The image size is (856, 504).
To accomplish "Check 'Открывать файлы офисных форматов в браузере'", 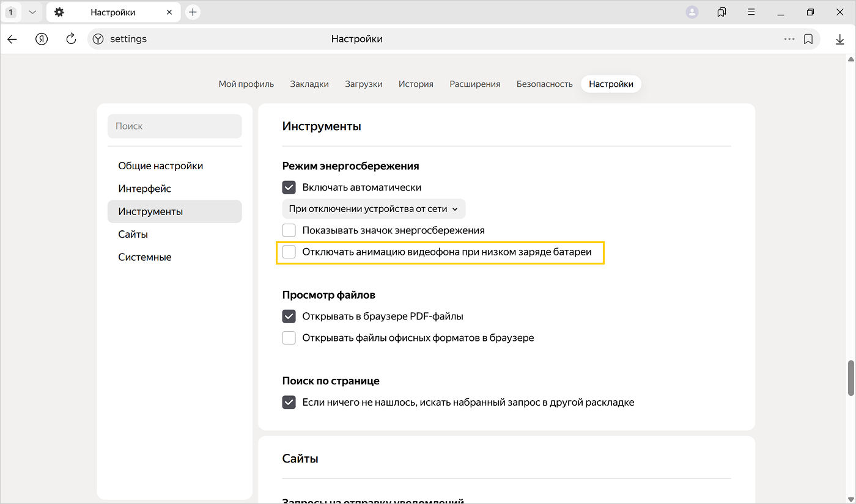I will [289, 338].
